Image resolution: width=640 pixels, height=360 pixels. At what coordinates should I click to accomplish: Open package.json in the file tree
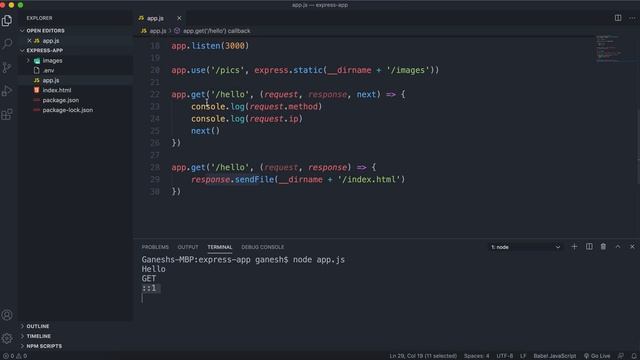click(x=61, y=100)
